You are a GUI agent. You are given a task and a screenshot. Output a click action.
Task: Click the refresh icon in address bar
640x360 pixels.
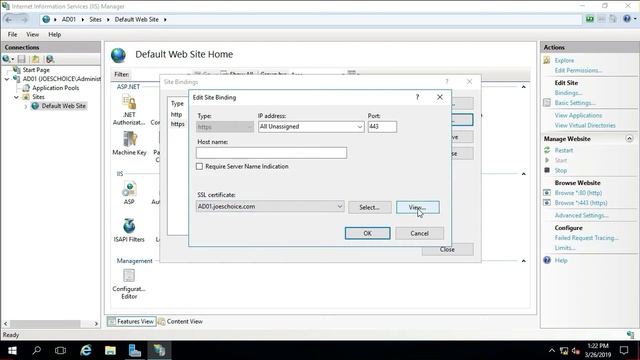click(x=589, y=19)
